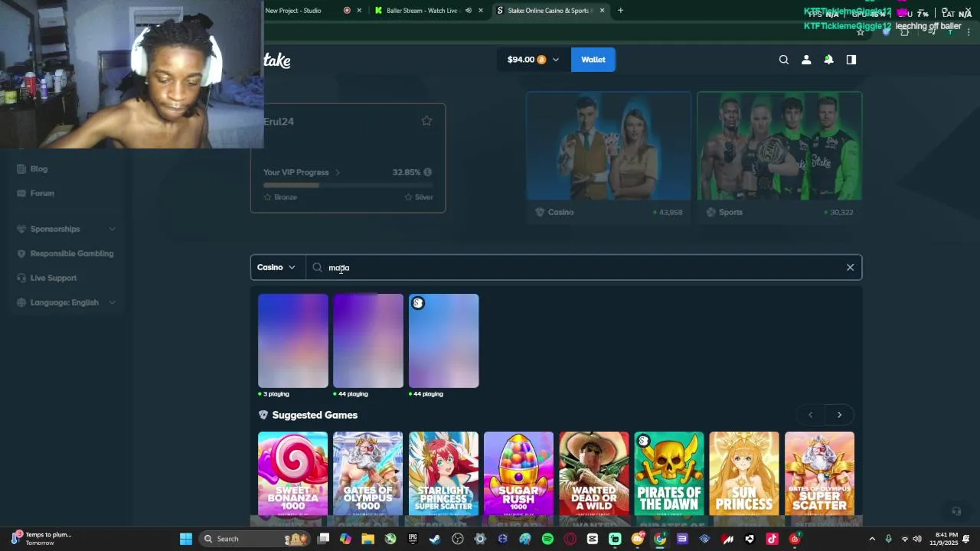This screenshot has height=551, width=980.
Task: Launch Gates of Olympus Super Scatter
Action: (819, 474)
